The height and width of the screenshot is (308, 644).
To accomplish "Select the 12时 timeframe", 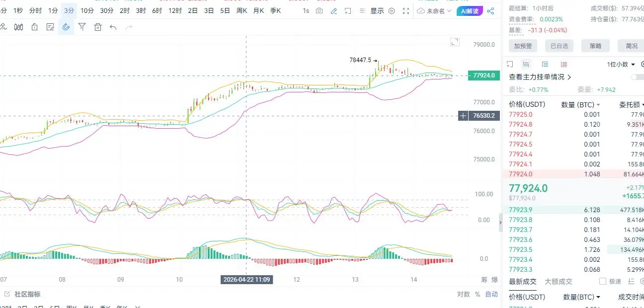I will click(175, 10).
